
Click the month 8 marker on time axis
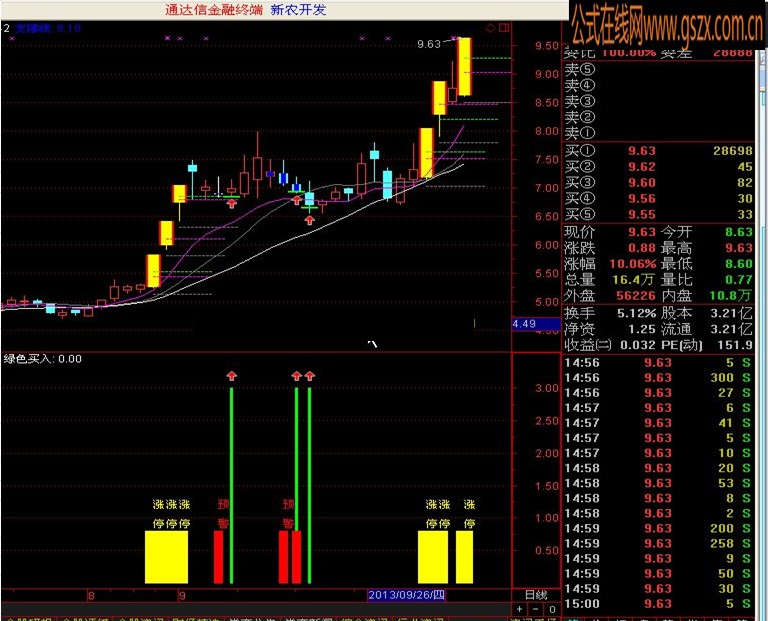click(91, 596)
